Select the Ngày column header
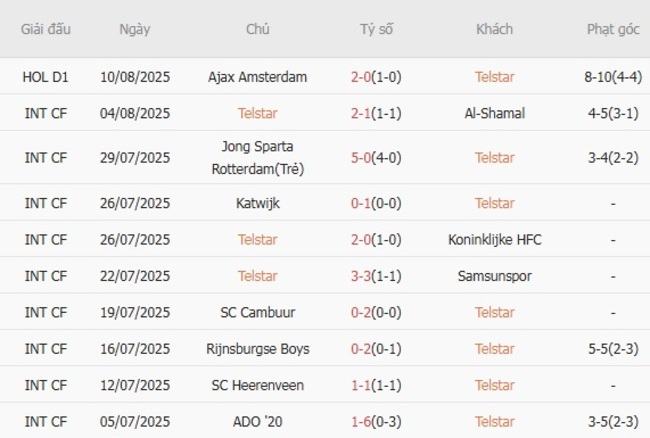The image size is (650, 438). pyautogui.click(x=135, y=29)
